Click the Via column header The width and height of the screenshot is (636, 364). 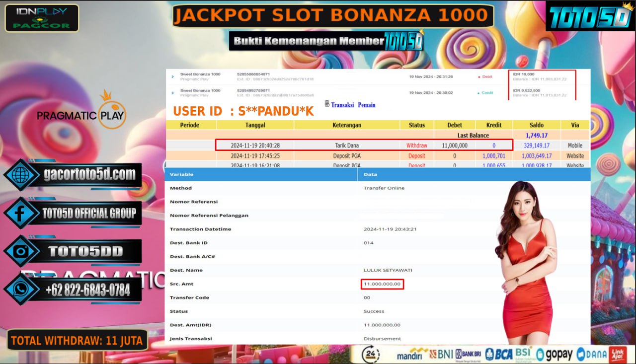click(x=575, y=125)
